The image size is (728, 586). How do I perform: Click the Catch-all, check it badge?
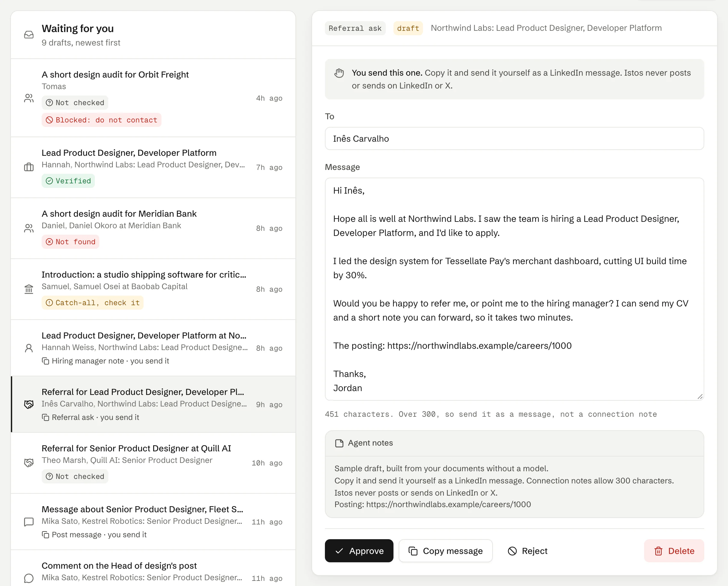93,303
